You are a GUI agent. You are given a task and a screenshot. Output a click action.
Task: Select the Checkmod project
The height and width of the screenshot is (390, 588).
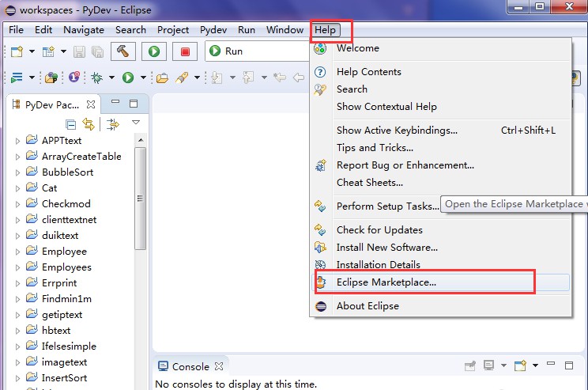(x=66, y=204)
